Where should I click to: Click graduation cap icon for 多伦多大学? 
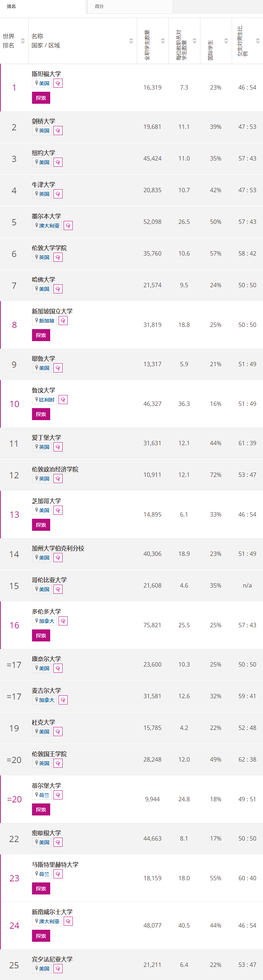click(63, 621)
